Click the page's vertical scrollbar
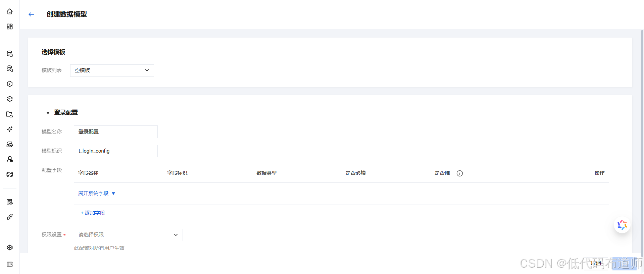 coord(642,144)
